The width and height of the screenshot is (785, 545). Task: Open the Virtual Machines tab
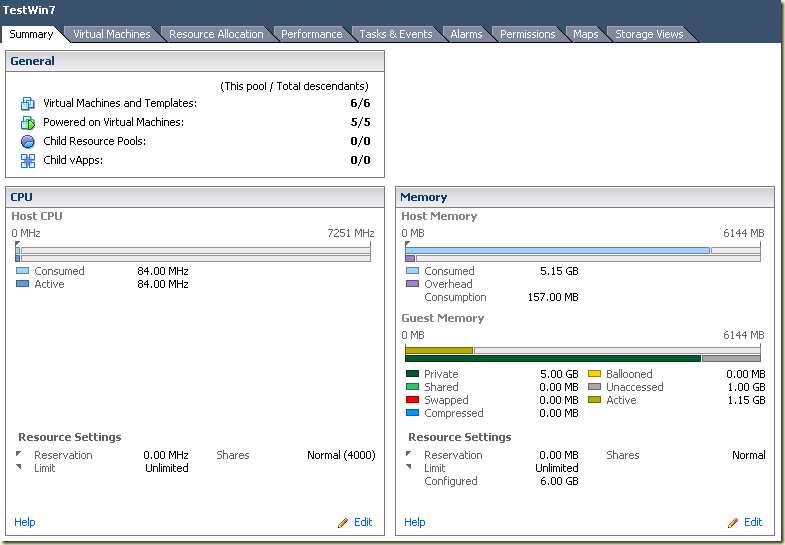pyautogui.click(x=112, y=34)
